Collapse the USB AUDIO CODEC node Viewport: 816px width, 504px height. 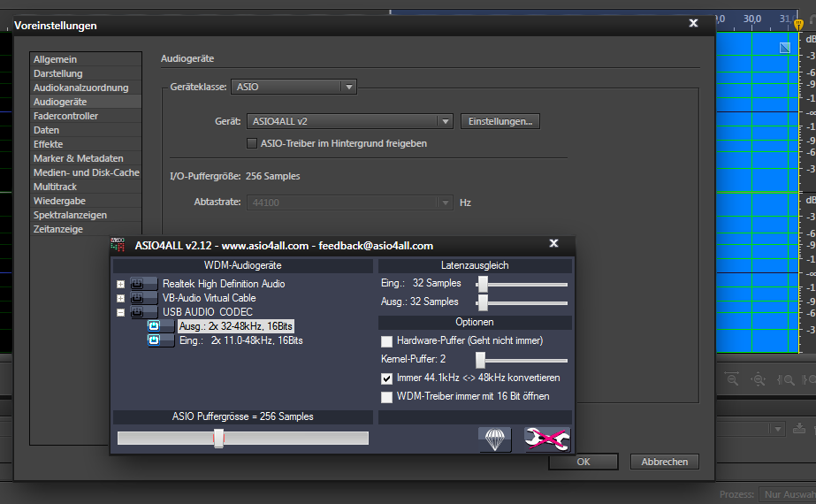click(x=121, y=312)
